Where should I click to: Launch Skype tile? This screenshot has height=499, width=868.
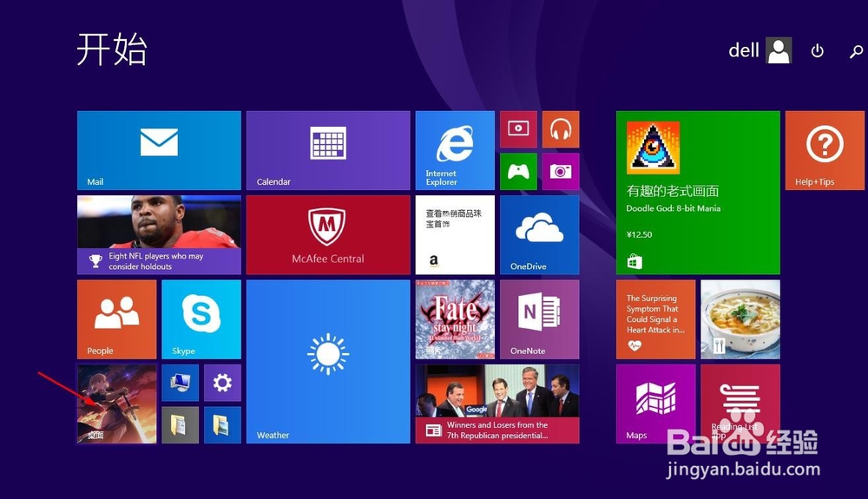(x=201, y=319)
